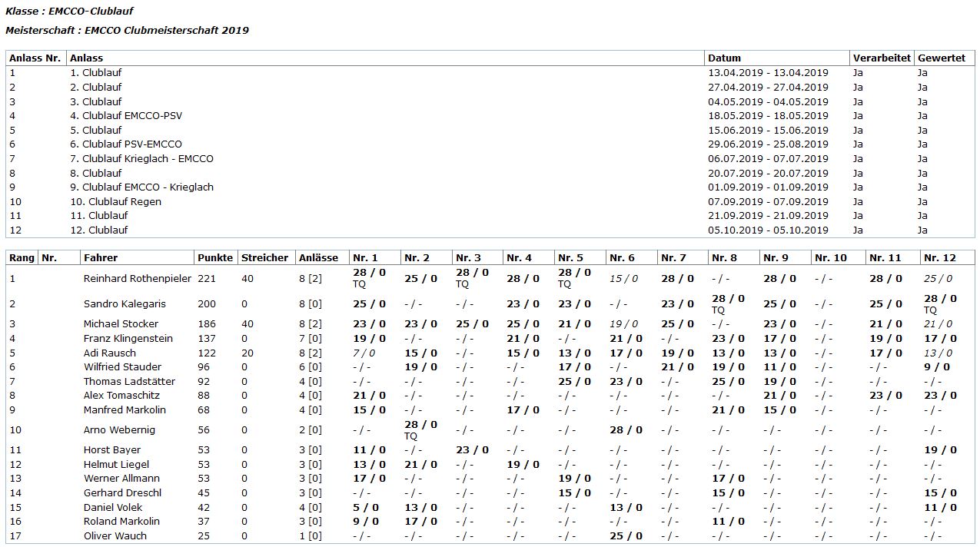Click Adi Rausch's Streicher value 20
980x547 pixels.
247,353
